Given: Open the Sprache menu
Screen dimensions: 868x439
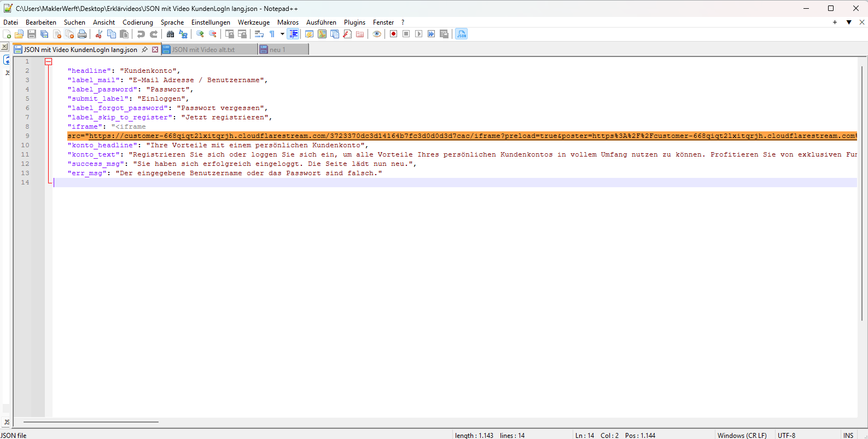Looking at the screenshot, I should 172,22.
